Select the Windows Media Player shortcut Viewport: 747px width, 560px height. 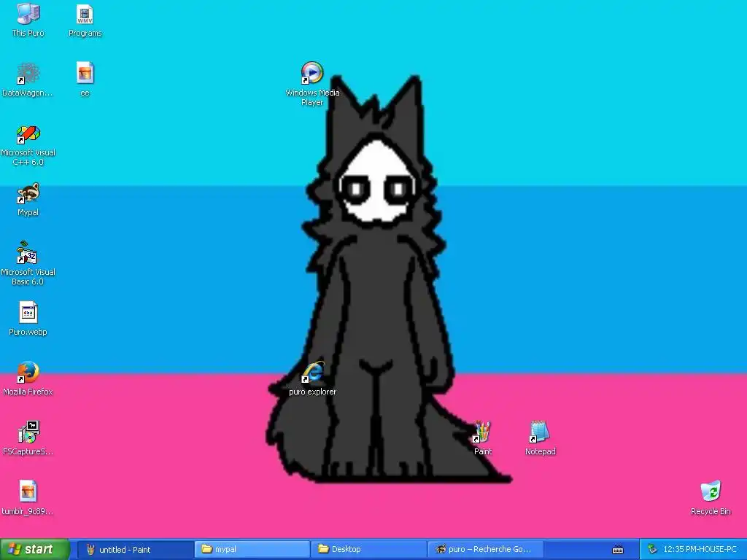(312, 84)
